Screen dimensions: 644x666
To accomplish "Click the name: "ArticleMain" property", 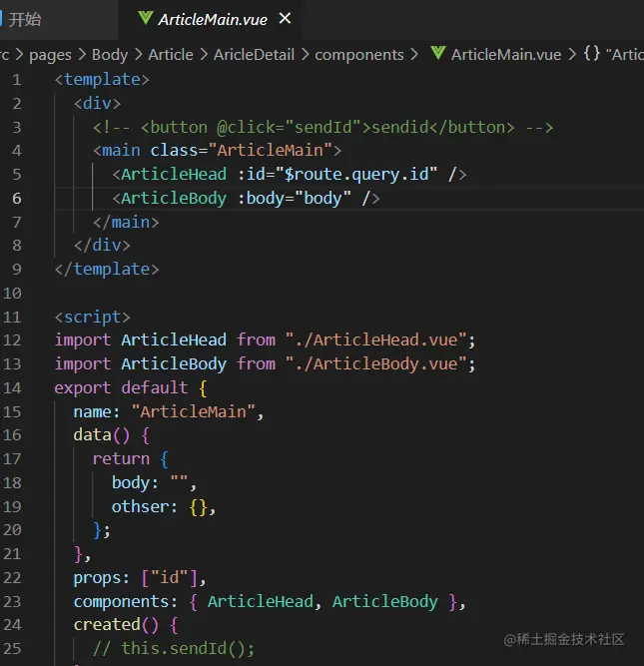I will coord(168,411).
